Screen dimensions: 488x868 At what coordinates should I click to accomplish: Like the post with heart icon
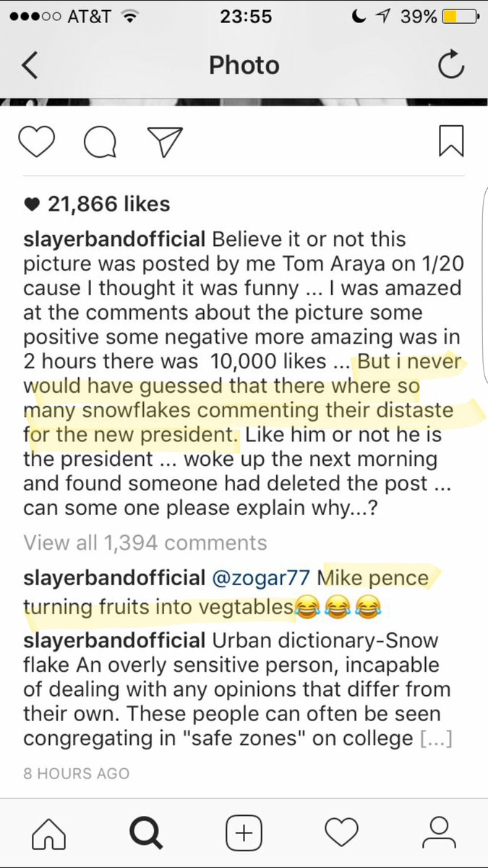36,141
